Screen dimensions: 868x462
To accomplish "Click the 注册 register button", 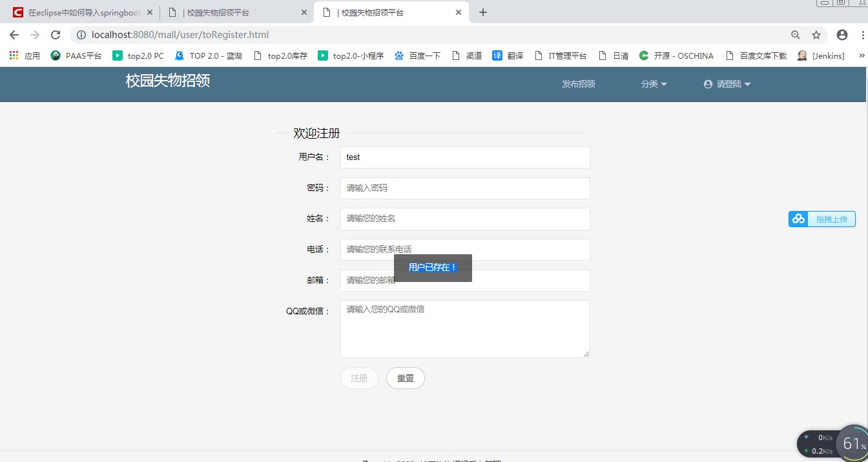I will (359, 378).
